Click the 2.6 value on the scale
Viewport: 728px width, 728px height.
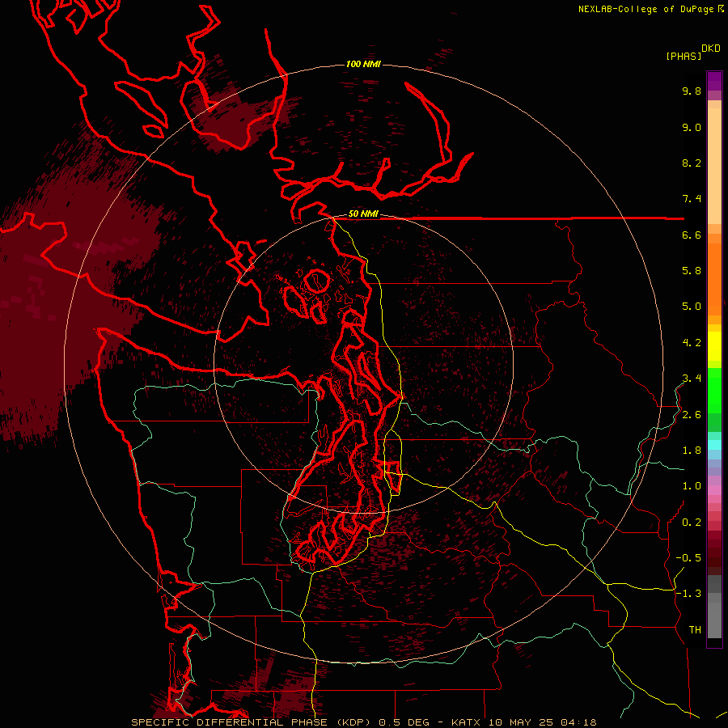click(692, 415)
